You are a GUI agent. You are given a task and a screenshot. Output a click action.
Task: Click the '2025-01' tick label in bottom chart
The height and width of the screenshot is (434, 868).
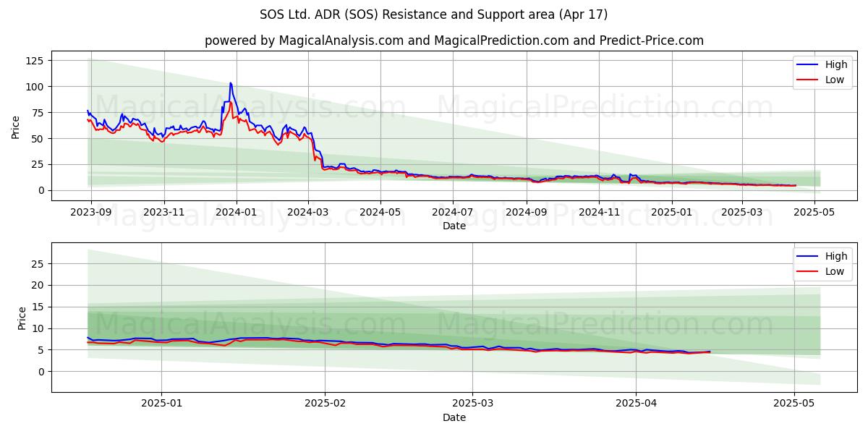[x=161, y=404]
